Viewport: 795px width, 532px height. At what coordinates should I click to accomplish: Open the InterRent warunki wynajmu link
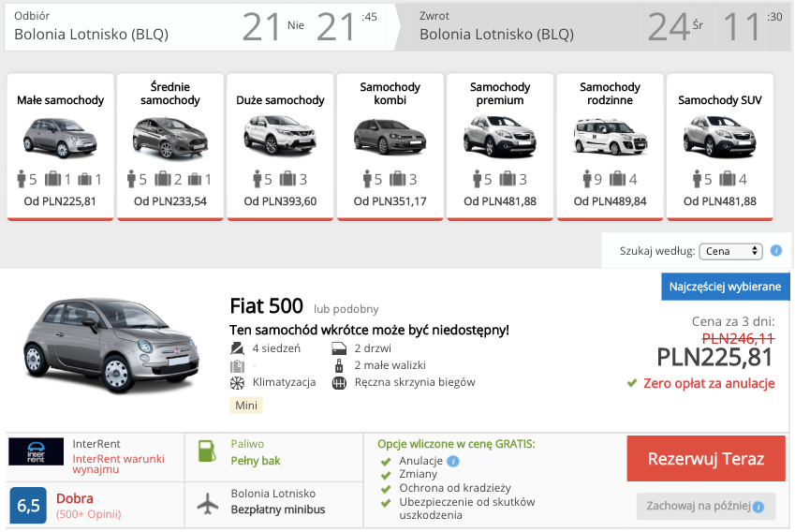pos(119,464)
